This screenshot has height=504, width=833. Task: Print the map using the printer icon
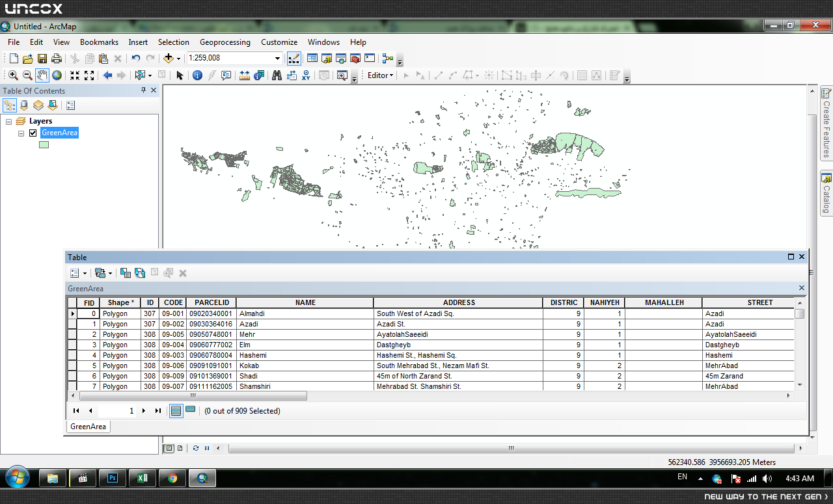pyautogui.click(x=57, y=58)
